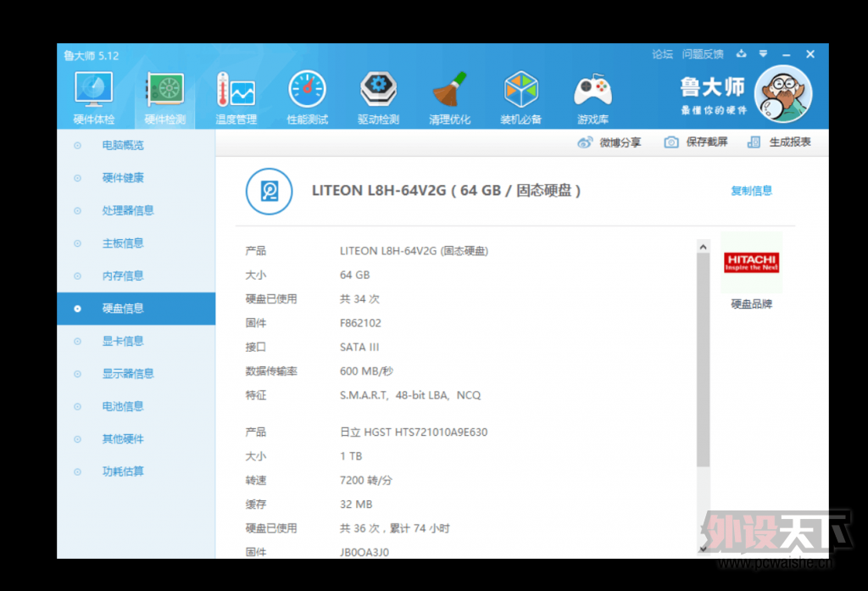The width and height of the screenshot is (868, 591).
Task: Click the hard disk round icon
Action: [269, 192]
